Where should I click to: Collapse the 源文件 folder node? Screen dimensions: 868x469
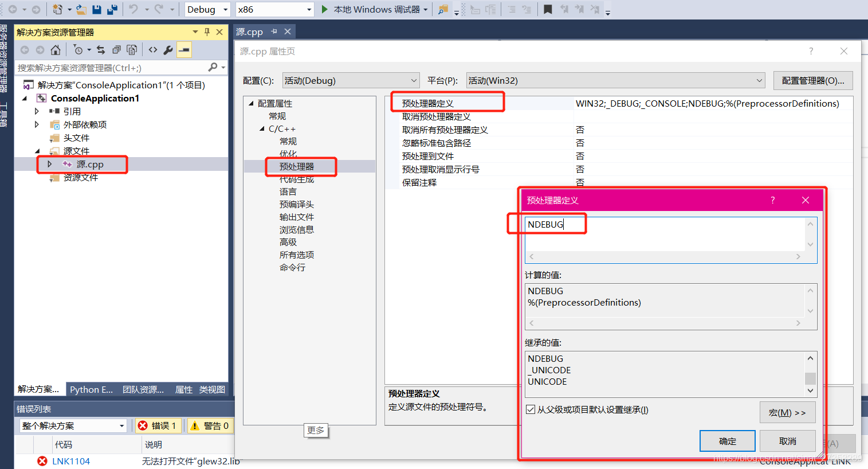coord(37,151)
